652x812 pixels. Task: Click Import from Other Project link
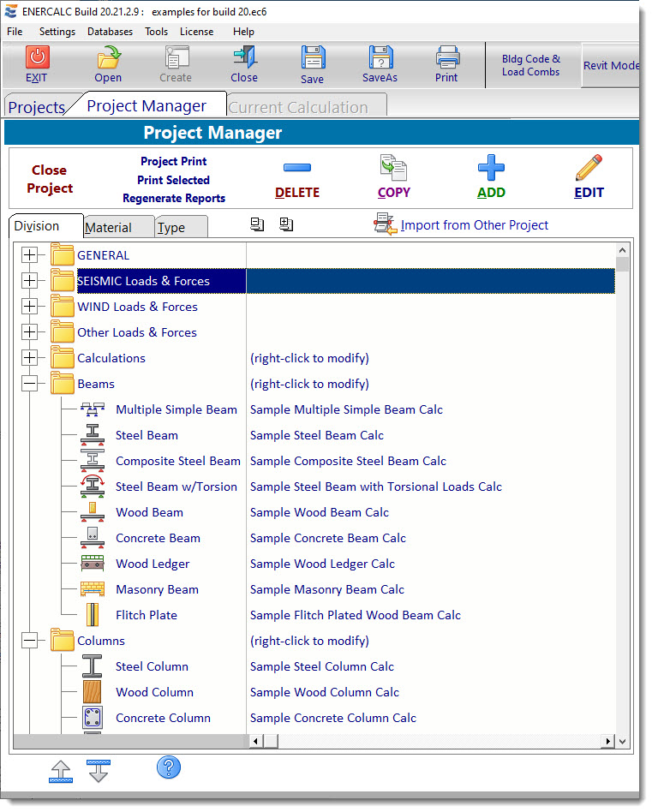coord(474,225)
